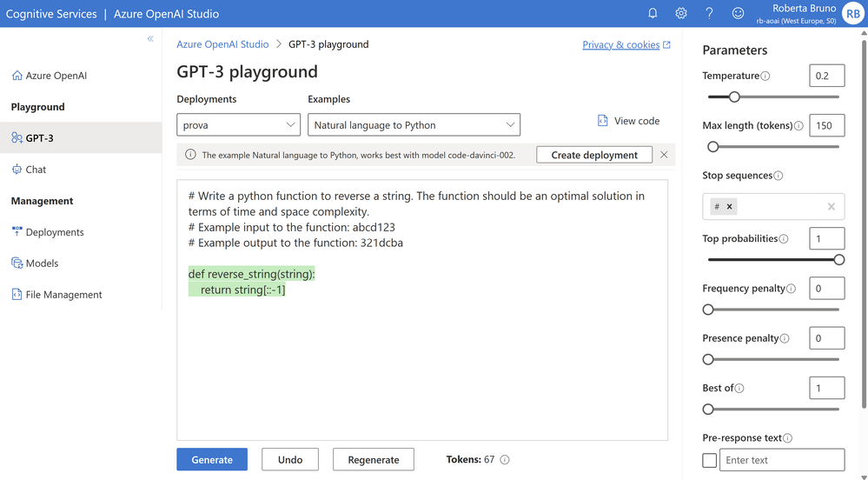The height and width of the screenshot is (480, 868).
Task: Click the generated reverse_string code text
Action: 251,282
